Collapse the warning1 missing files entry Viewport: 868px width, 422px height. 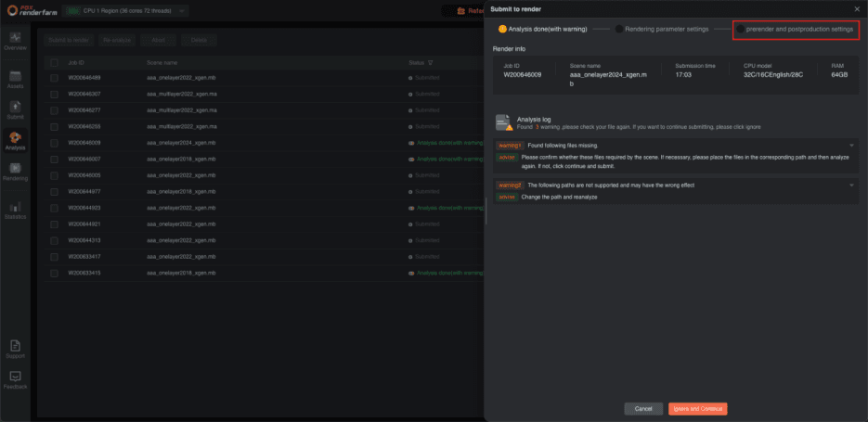851,146
